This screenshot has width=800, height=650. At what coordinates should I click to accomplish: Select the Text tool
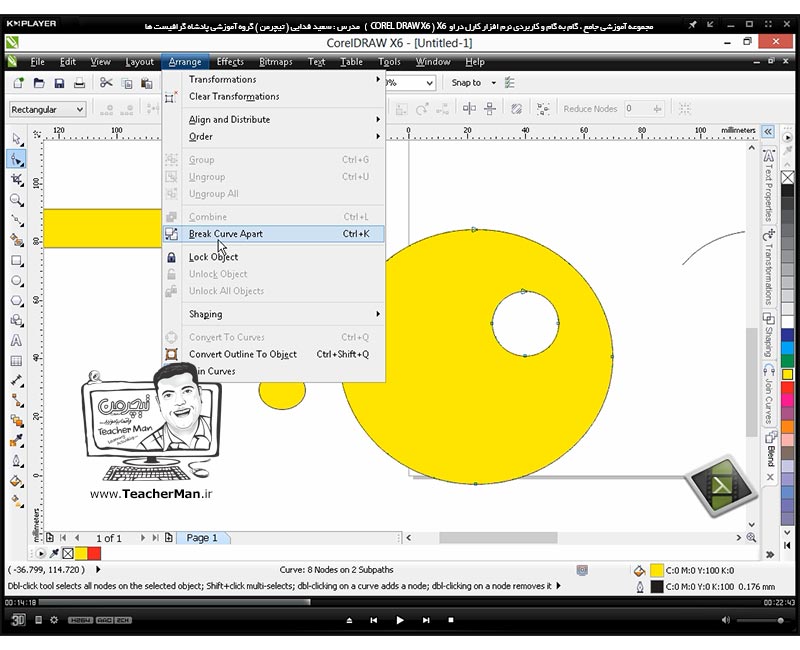click(16, 340)
